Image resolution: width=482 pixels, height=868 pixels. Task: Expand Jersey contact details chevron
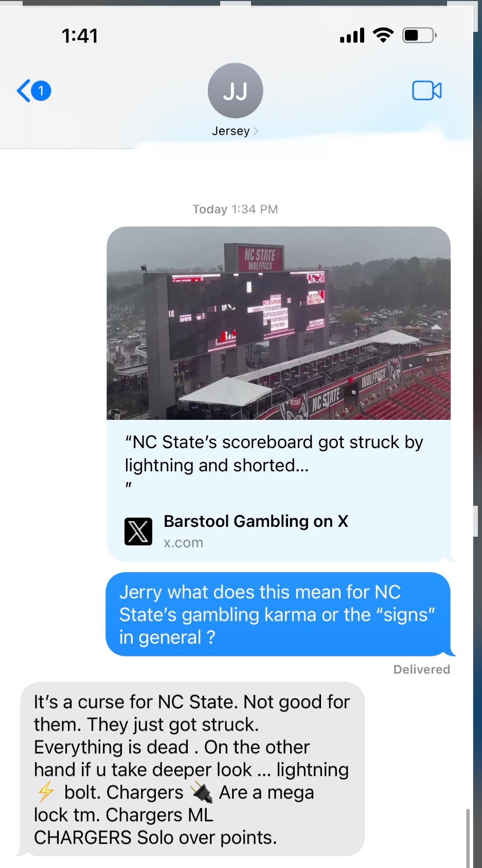tap(256, 131)
